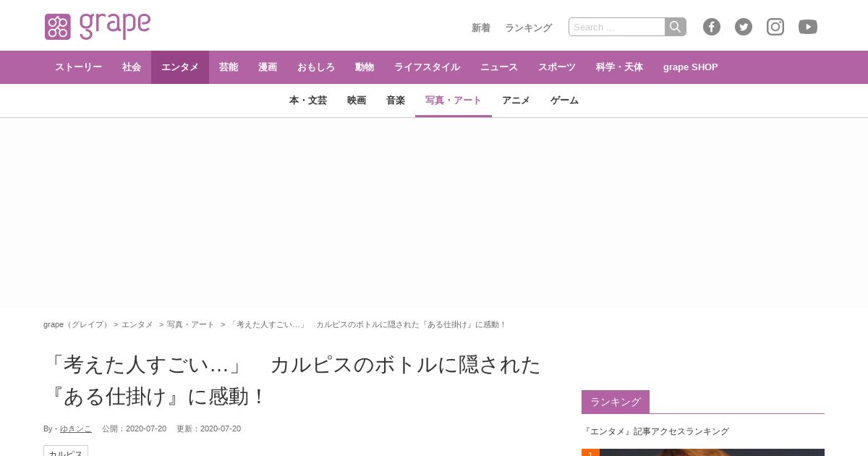Open the ニュース category
Image resolution: width=868 pixels, height=456 pixels.
(499, 67)
